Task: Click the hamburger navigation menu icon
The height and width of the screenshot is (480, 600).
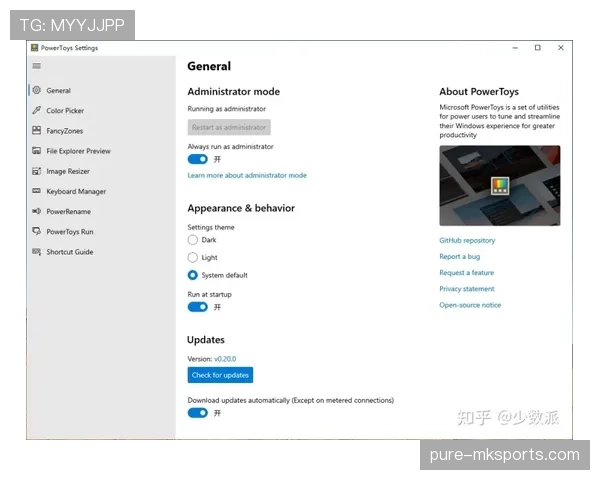Action: point(37,66)
